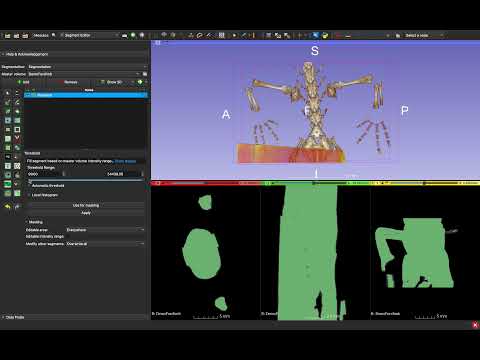The image size is (480, 360).
Task: Click the Add segment button
Action: (x=23, y=82)
